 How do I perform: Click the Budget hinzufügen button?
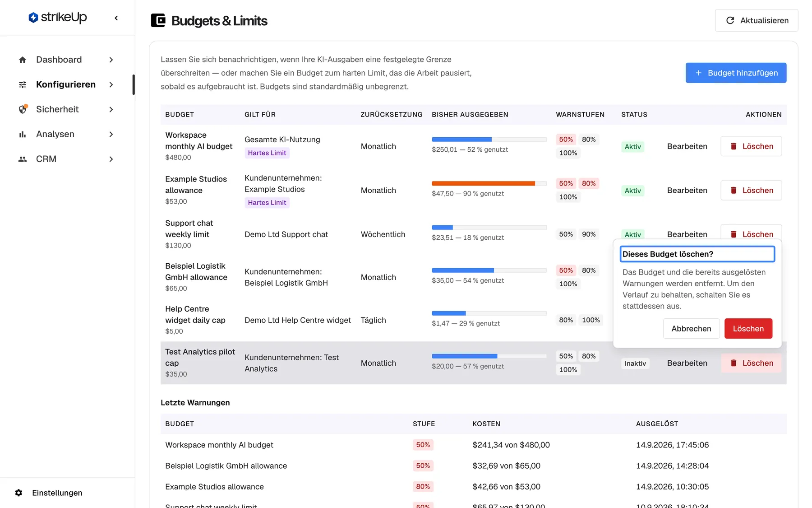pyautogui.click(x=736, y=73)
